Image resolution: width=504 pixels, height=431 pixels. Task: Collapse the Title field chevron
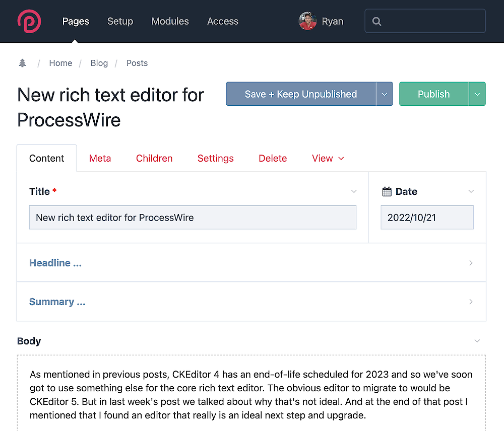pos(354,191)
